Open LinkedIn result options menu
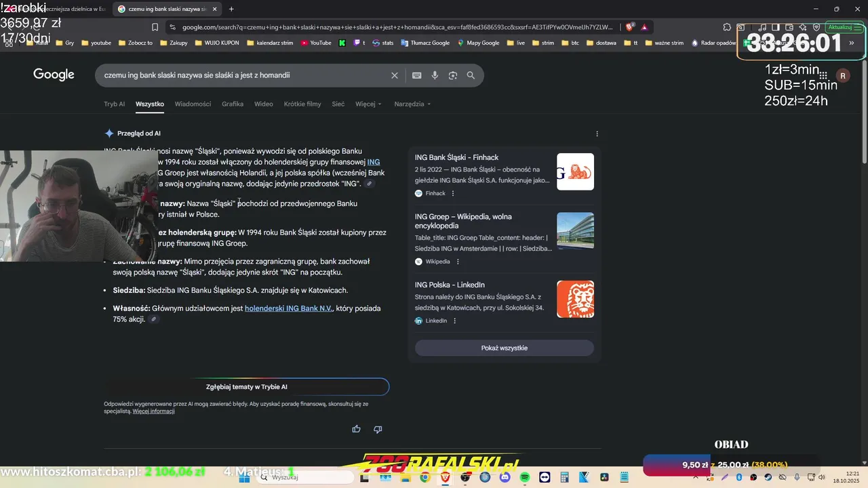Image resolution: width=868 pixels, height=488 pixels. point(454,321)
